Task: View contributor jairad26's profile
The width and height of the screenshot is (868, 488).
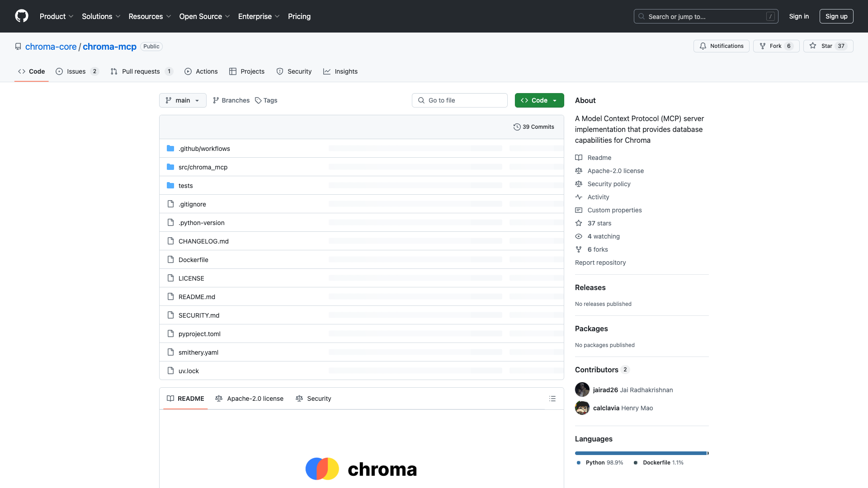Action: (x=606, y=389)
